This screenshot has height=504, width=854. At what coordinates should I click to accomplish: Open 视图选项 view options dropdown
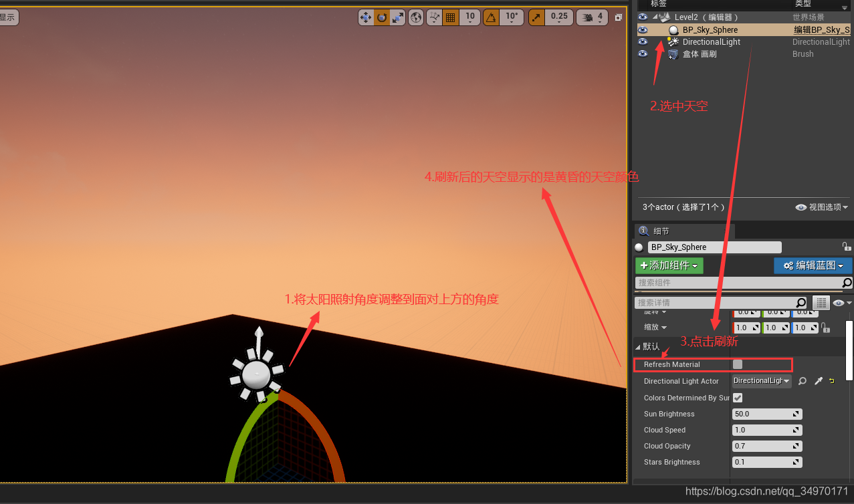[822, 207]
